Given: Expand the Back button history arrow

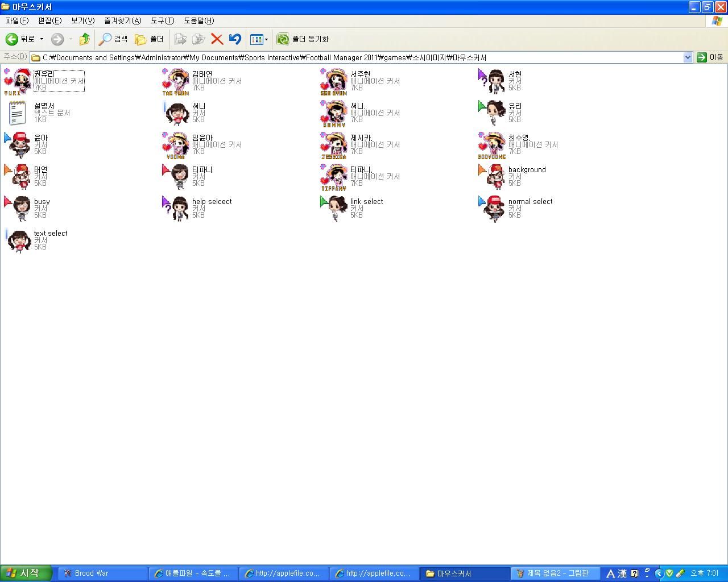Looking at the screenshot, I should point(42,39).
